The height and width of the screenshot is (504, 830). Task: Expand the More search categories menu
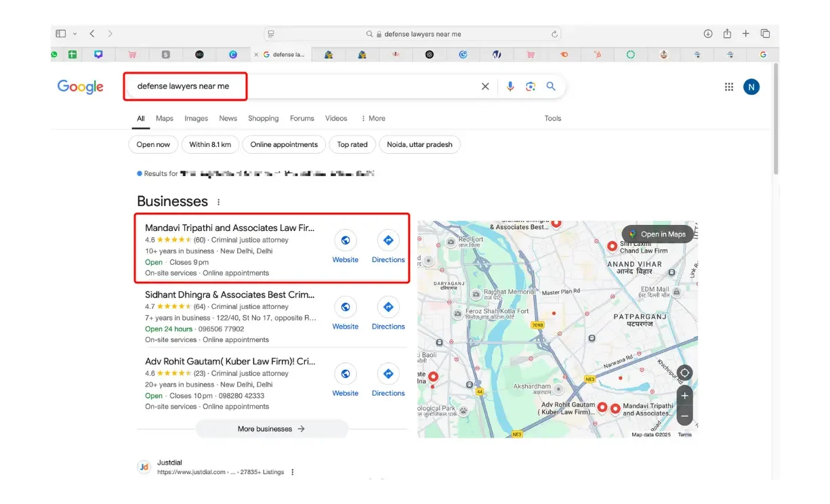click(x=373, y=119)
